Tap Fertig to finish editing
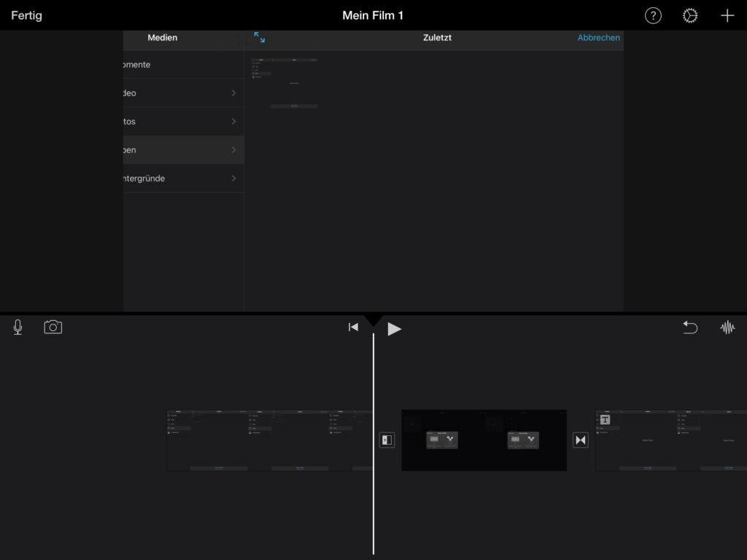 (x=26, y=15)
